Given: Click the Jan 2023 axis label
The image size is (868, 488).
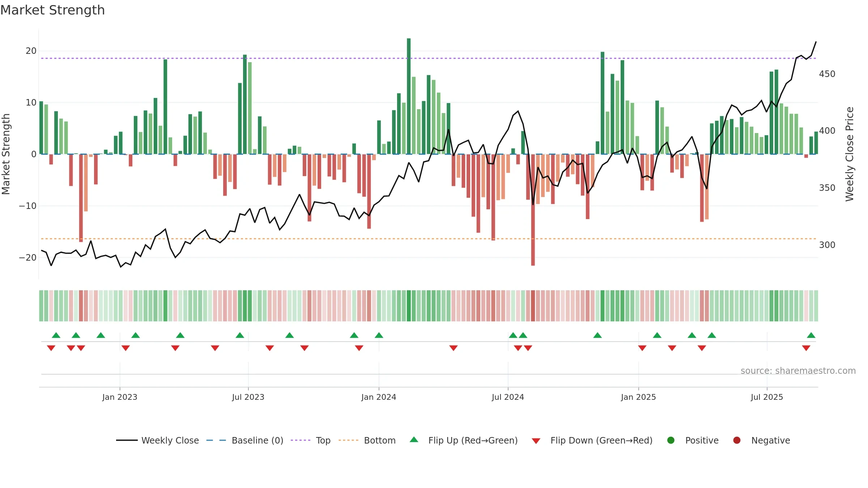Looking at the screenshot, I should pyautogui.click(x=120, y=397).
